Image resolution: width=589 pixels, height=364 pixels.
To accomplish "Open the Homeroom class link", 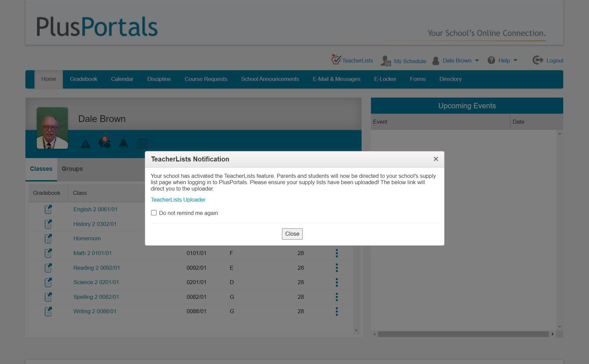I will (x=87, y=239).
